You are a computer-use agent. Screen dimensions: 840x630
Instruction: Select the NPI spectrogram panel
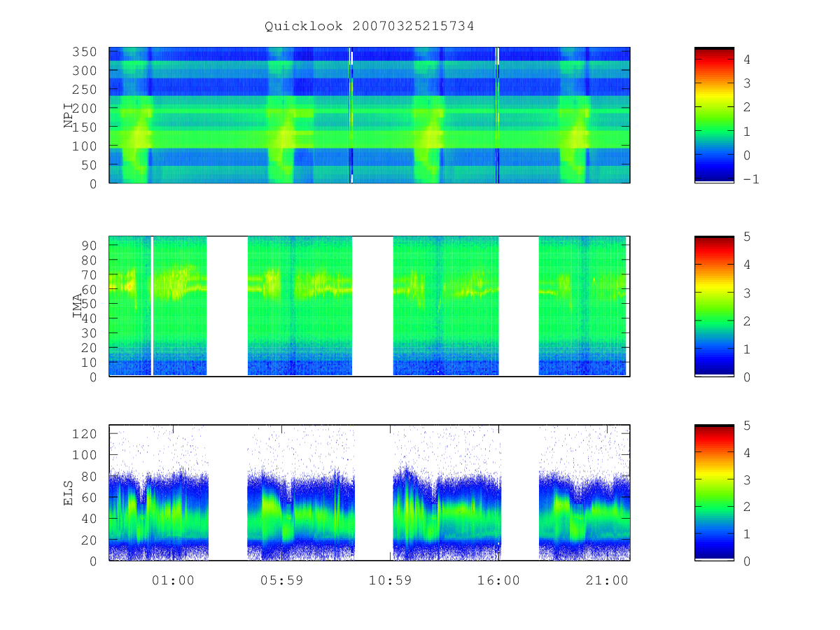(x=370, y=115)
